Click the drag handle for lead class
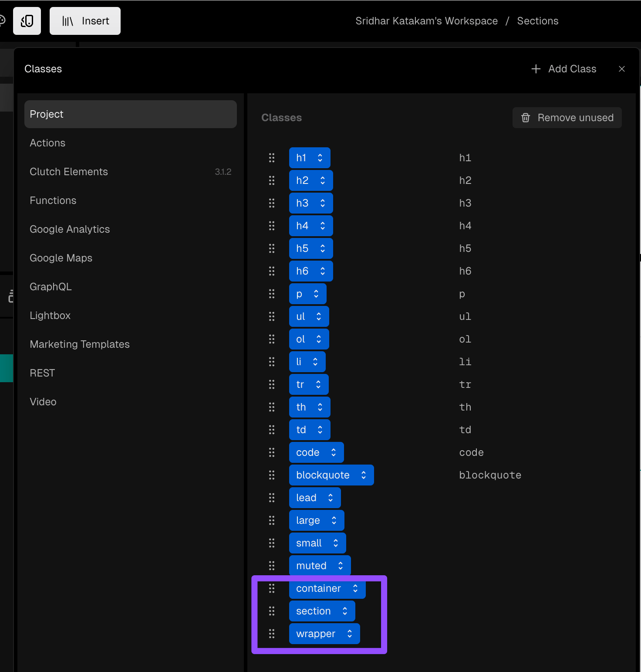The width and height of the screenshot is (641, 672). (x=272, y=498)
